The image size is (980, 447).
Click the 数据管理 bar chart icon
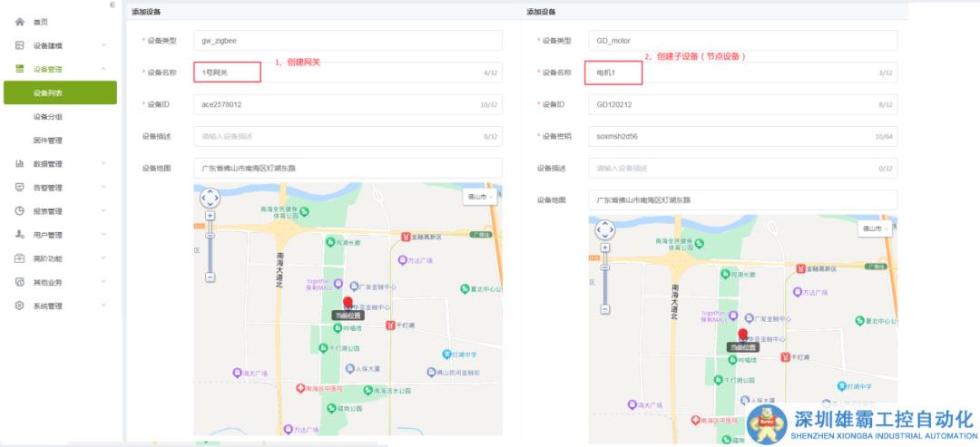pos(19,164)
